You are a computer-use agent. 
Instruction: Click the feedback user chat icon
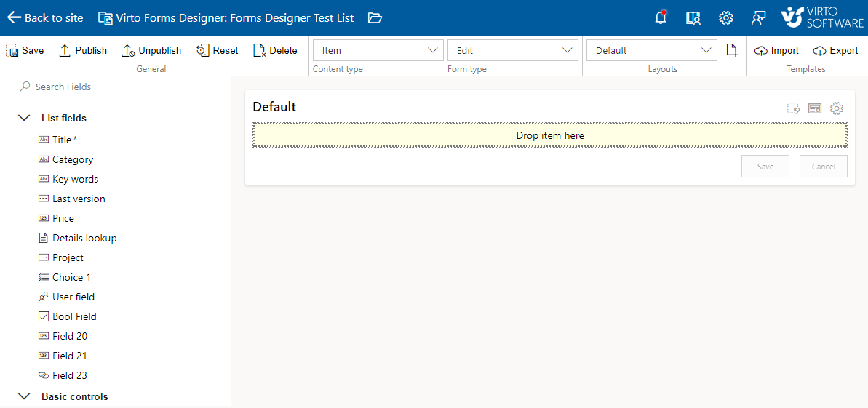(x=758, y=17)
